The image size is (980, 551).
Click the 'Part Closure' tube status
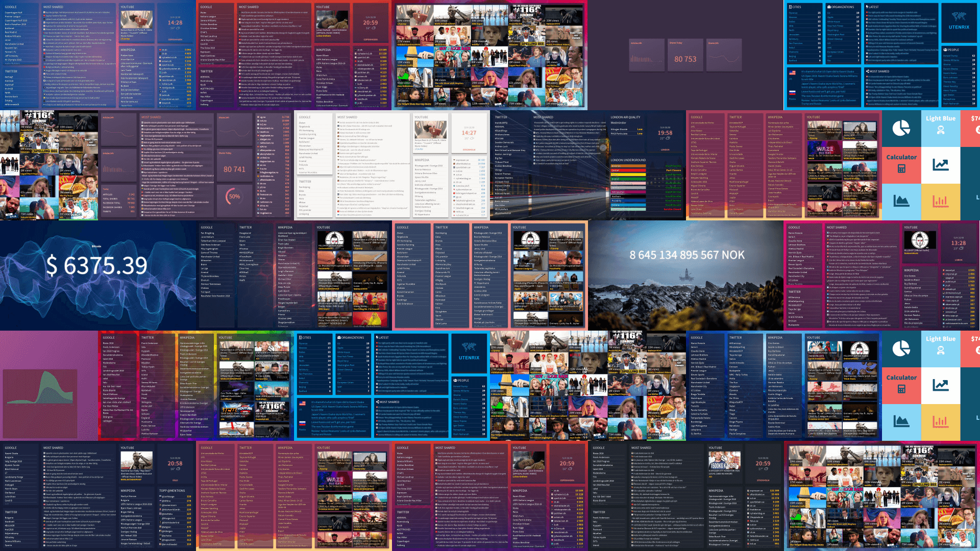[674, 170]
